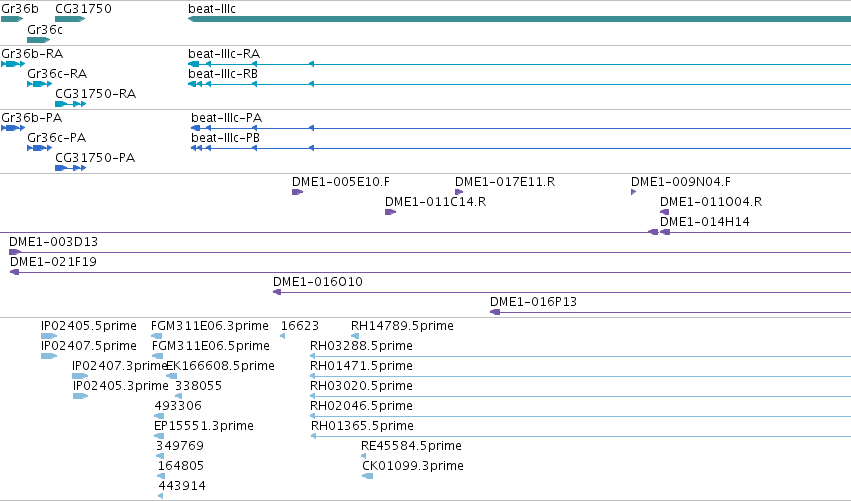Select the 164805 feature arrow
This screenshot has height=501, width=851.
pyautogui.click(x=161, y=476)
